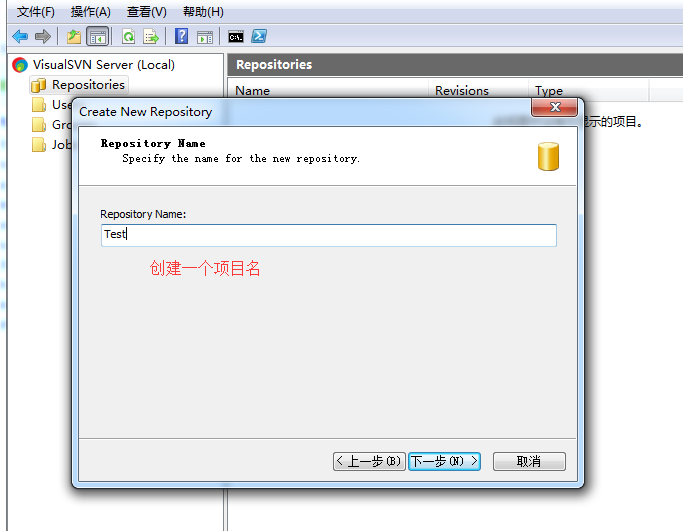Viewport: 683px width, 531px height.
Task: Click the Repositories pane header
Action: 455,64
